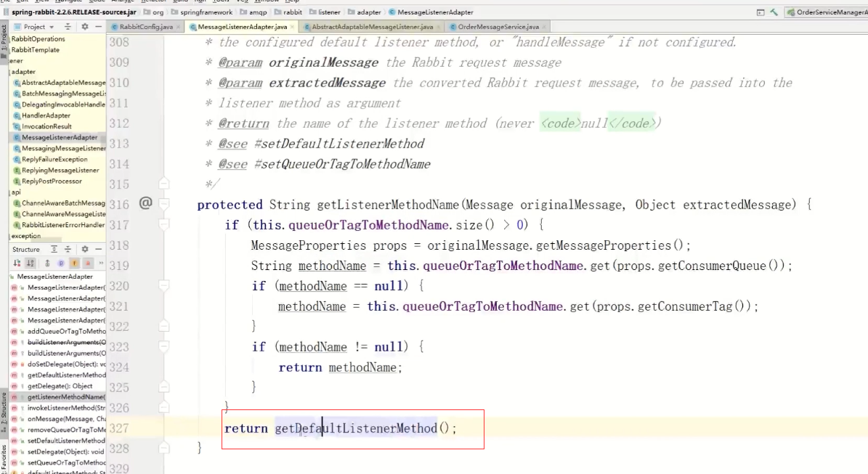Click the listener breadcrumb

(x=325, y=12)
